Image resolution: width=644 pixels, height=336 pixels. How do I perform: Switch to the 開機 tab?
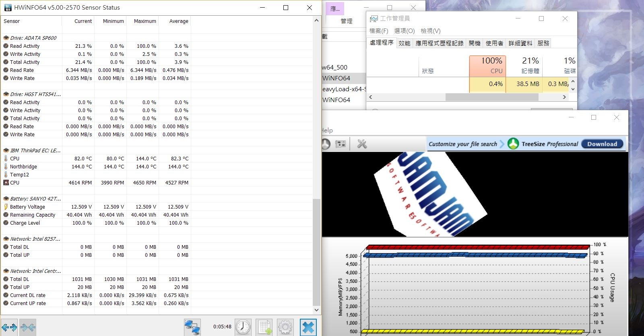pos(475,43)
